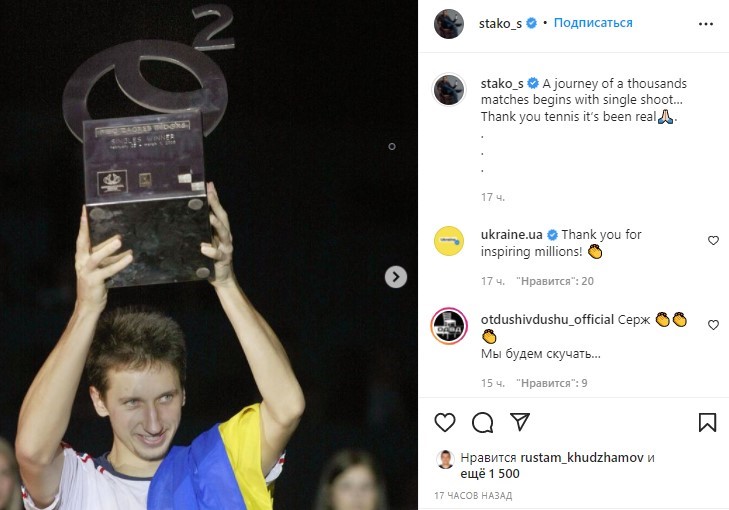This screenshot has height=510, width=729.
Task: Open ukraine.ua yellow avatar
Action: 449,241
